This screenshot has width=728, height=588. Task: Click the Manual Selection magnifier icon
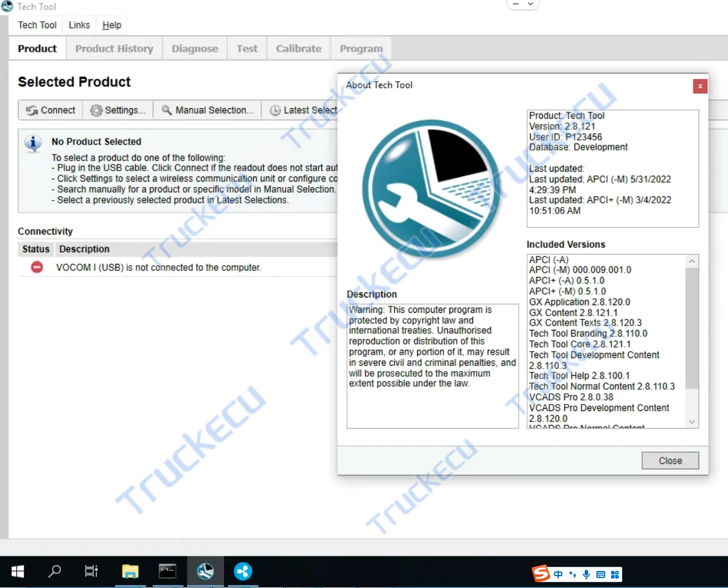pyautogui.click(x=166, y=110)
